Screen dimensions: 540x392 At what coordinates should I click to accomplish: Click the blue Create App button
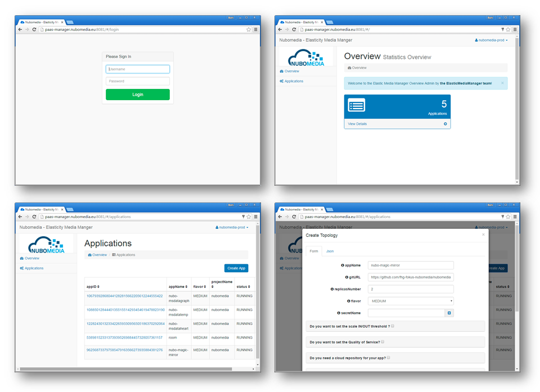[236, 268]
